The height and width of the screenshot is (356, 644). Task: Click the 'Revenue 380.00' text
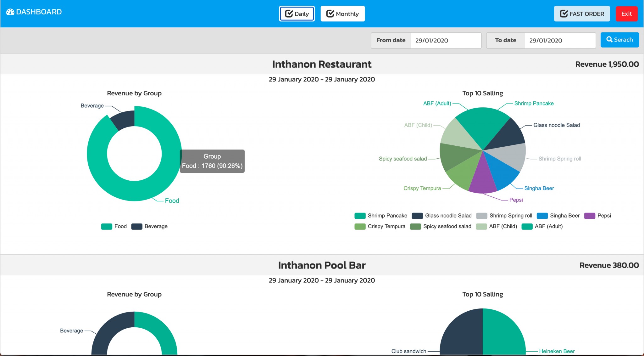click(609, 265)
